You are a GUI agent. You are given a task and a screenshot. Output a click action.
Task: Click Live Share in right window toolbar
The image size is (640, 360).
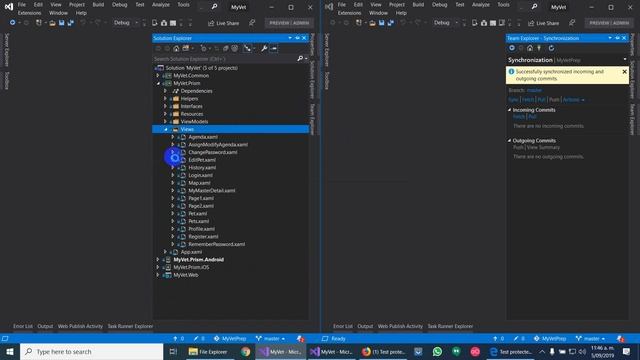click(x=543, y=23)
